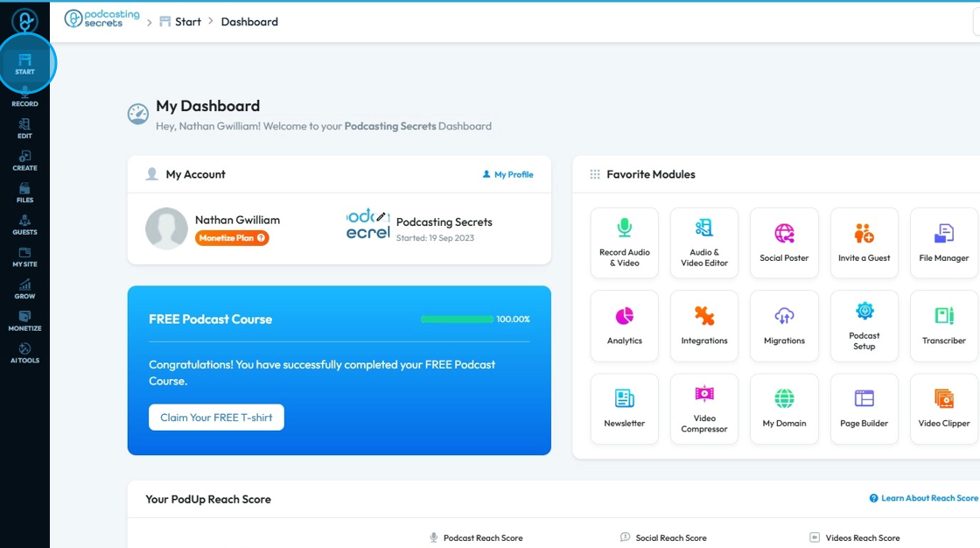Viewport: 980px width, 548px height.
Task: Open the Record section in the sidebar
Action: [25, 97]
